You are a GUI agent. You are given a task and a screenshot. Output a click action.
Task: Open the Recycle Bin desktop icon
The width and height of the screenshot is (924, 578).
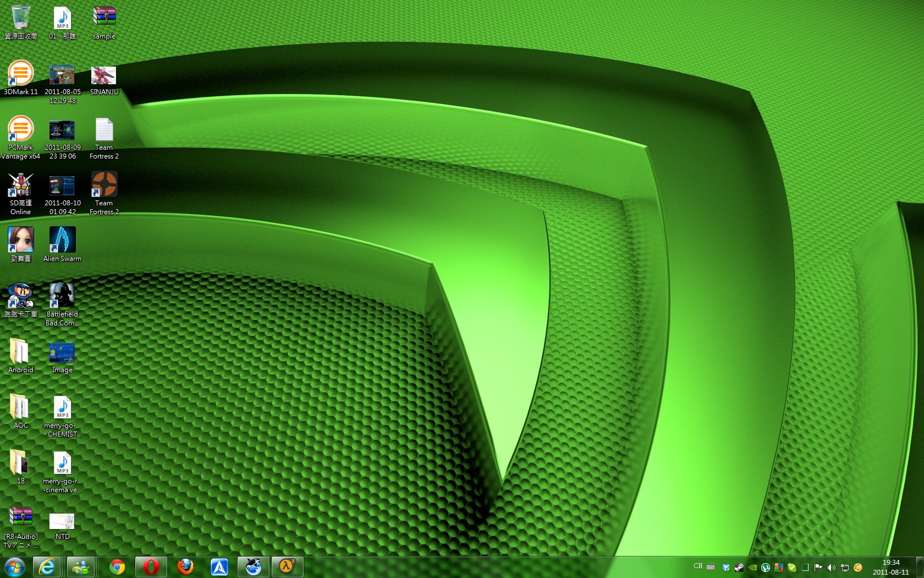pos(21,22)
